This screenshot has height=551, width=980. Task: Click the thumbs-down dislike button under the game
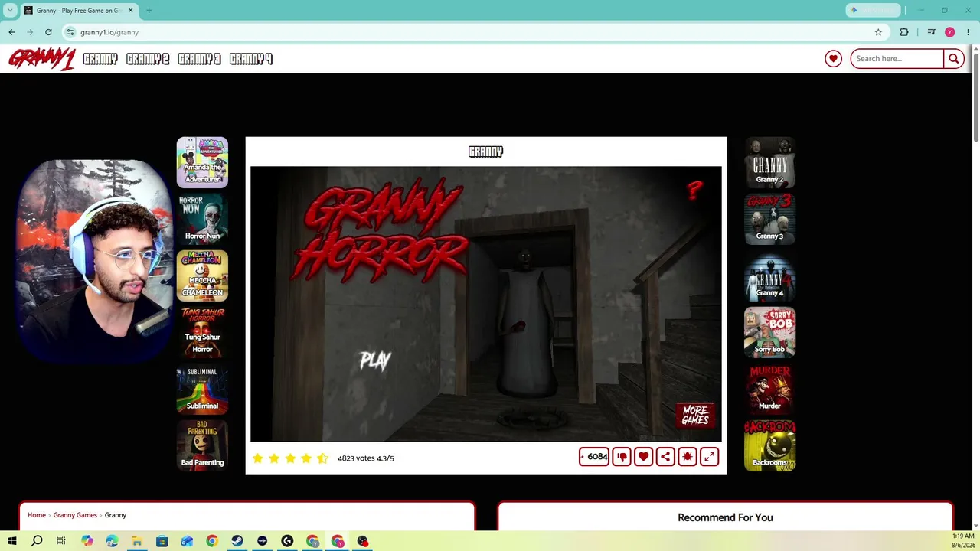[x=622, y=457]
